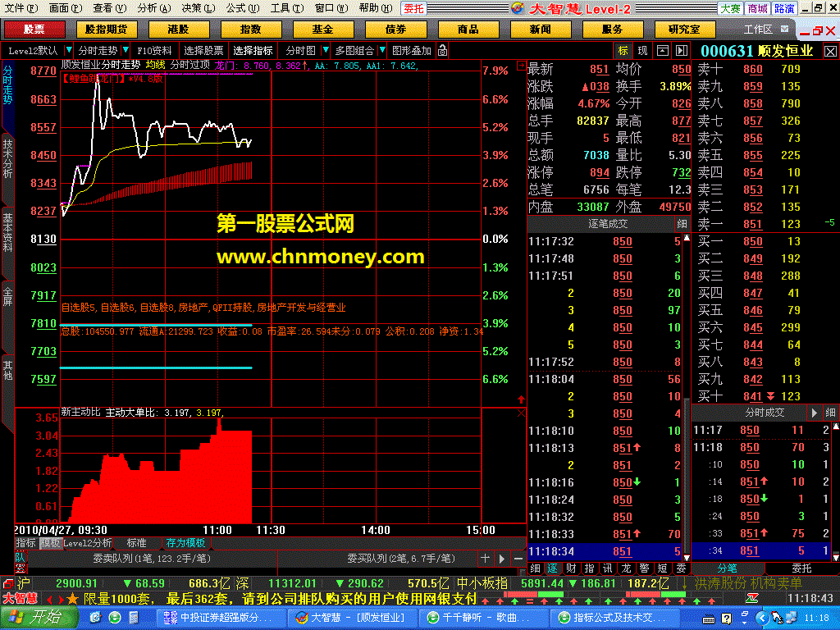The width and height of the screenshot is (840, 630).
Task: Select the Level2分析 bottom tab
Action: pos(87,543)
